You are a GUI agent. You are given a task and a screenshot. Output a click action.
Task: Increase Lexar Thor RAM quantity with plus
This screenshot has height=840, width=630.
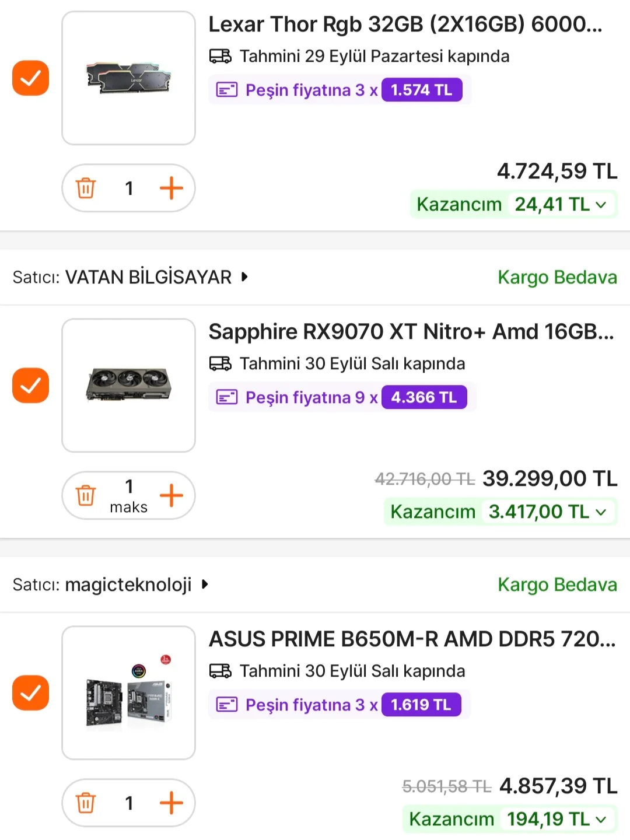171,188
